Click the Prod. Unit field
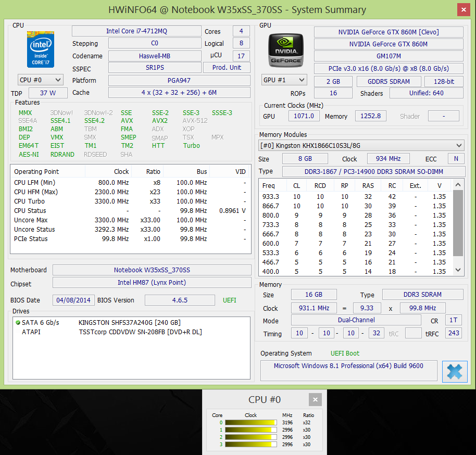 (x=227, y=68)
